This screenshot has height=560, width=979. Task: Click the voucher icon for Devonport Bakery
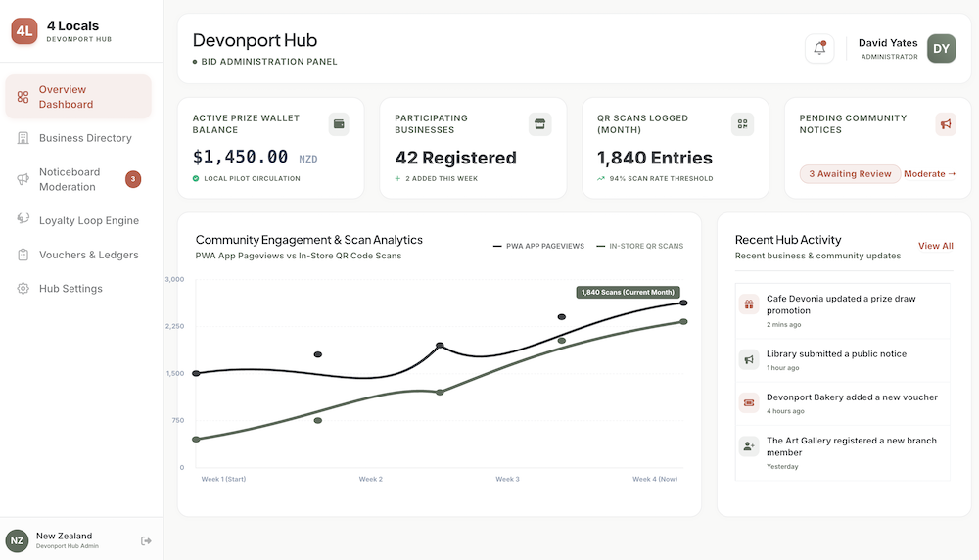click(x=749, y=402)
